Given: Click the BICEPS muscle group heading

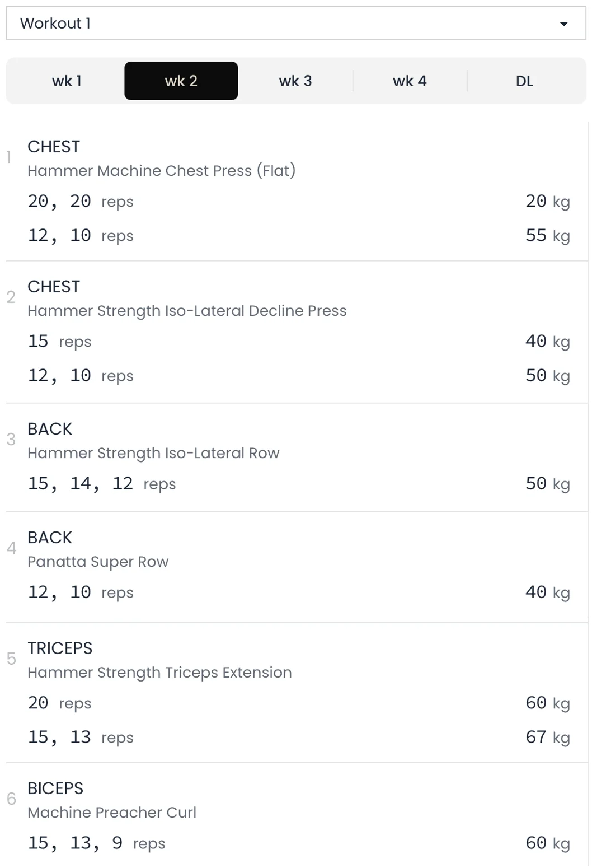Looking at the screenshot, I should [x=55, y=788].
